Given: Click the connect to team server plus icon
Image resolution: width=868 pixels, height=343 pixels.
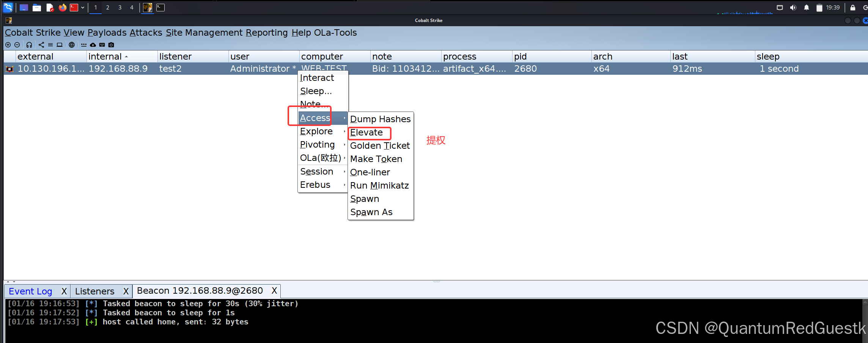Looking at the screenshot, I should 8,45.
